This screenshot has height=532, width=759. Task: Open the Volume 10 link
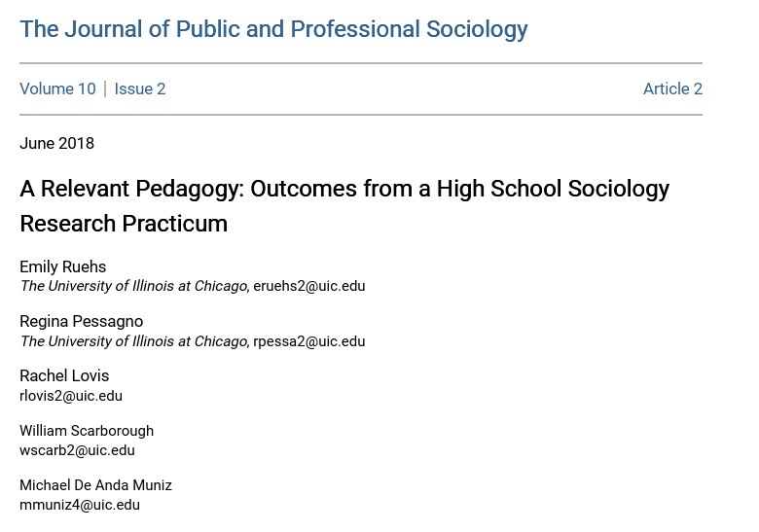[x=57, y=89]
